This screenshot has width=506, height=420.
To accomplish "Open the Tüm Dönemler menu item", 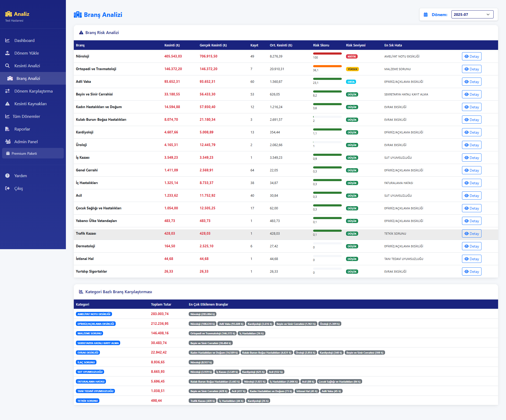I will (26, 116).
